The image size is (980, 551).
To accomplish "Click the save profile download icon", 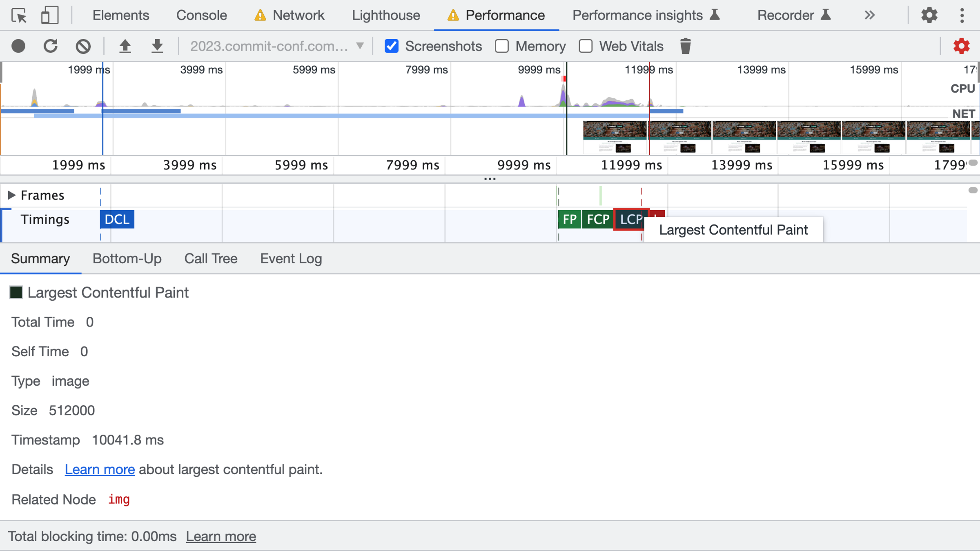I will (157, 46).
